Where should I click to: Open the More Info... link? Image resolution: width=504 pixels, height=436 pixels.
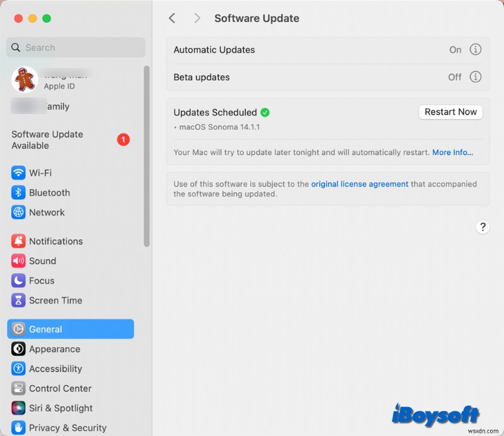click(452, 152)
